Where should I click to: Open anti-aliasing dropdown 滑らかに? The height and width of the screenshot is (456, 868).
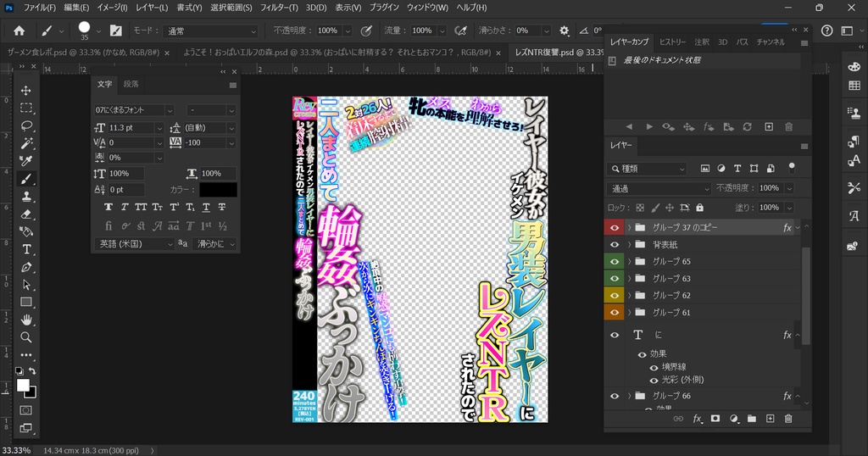coord(214,244)
